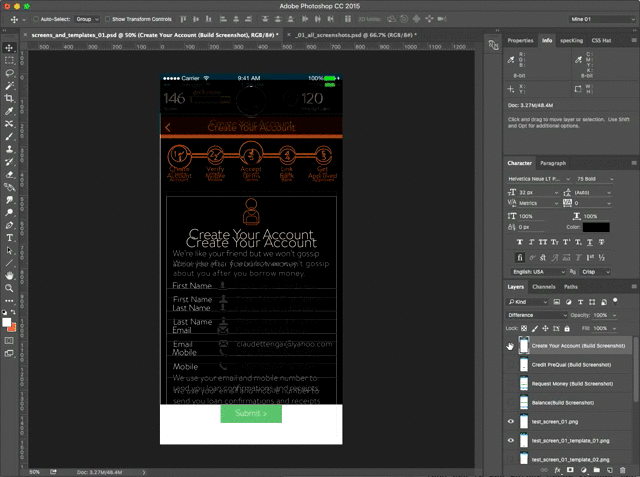Click the green Submit button
This screenshot has height=477, width=640.
pos(251,413)
